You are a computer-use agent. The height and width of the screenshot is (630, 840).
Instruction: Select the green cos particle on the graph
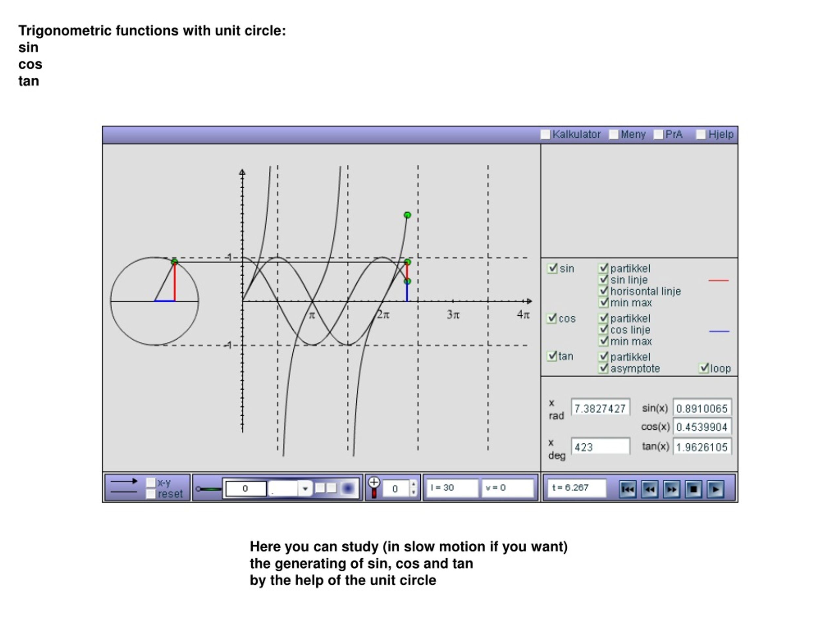pos(408,282)
